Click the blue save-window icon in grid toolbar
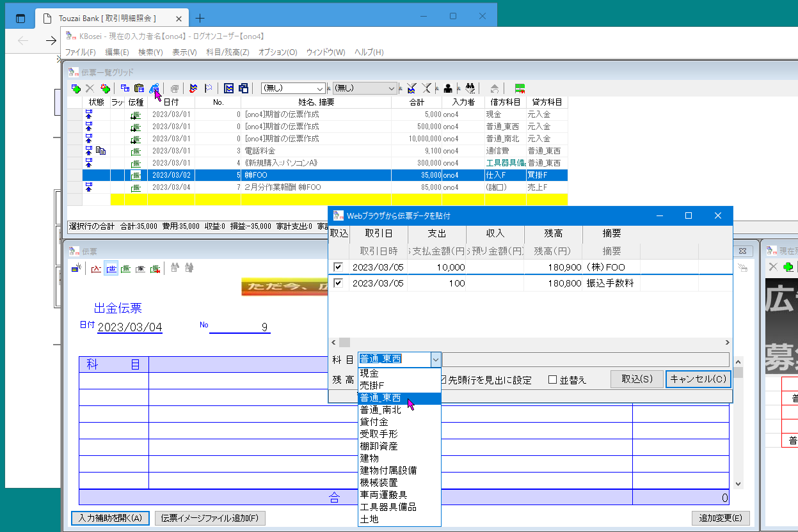798x532 pixels. tap(243, 88)
